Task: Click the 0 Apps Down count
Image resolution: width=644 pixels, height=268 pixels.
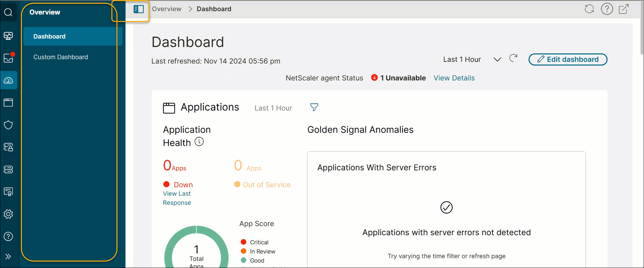Action: coord(175,166)
